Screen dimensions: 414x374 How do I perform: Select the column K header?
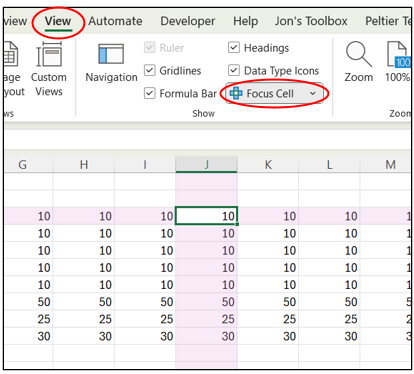point(268,164)
